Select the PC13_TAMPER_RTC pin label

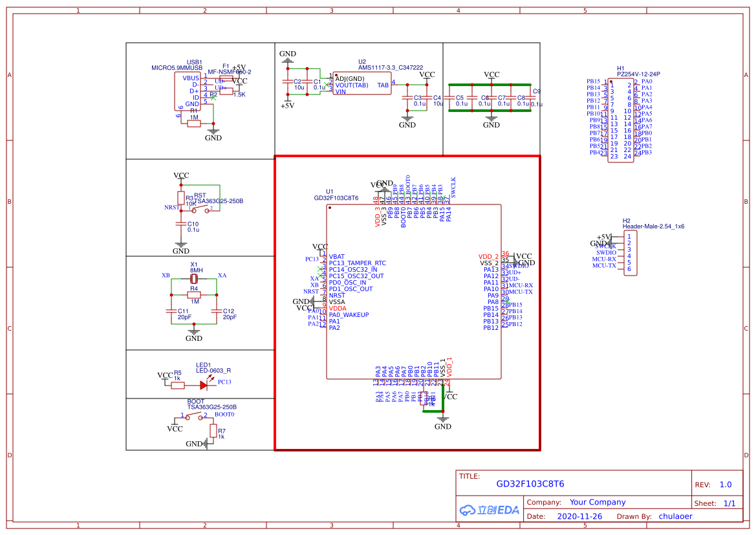(x=357, y=263)
